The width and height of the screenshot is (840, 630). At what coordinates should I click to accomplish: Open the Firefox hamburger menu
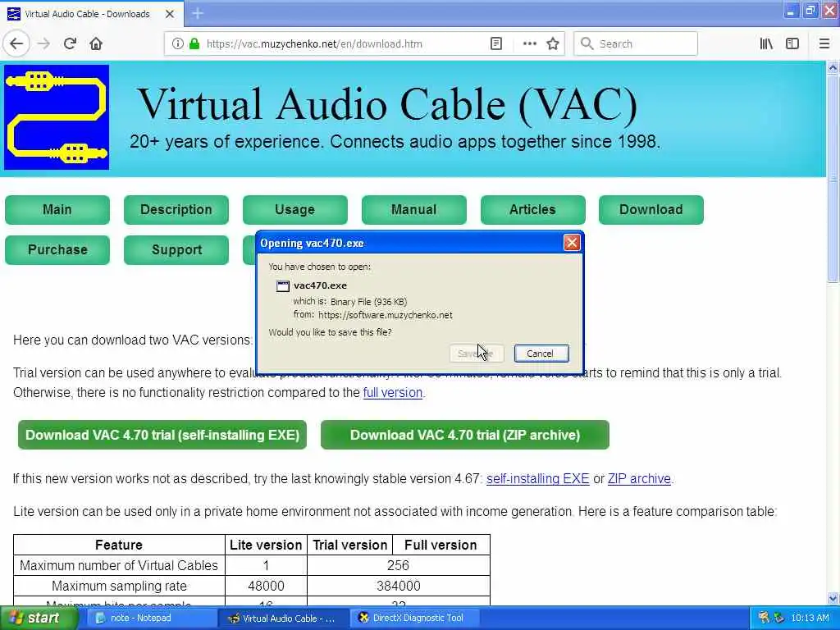coord(824,44)
